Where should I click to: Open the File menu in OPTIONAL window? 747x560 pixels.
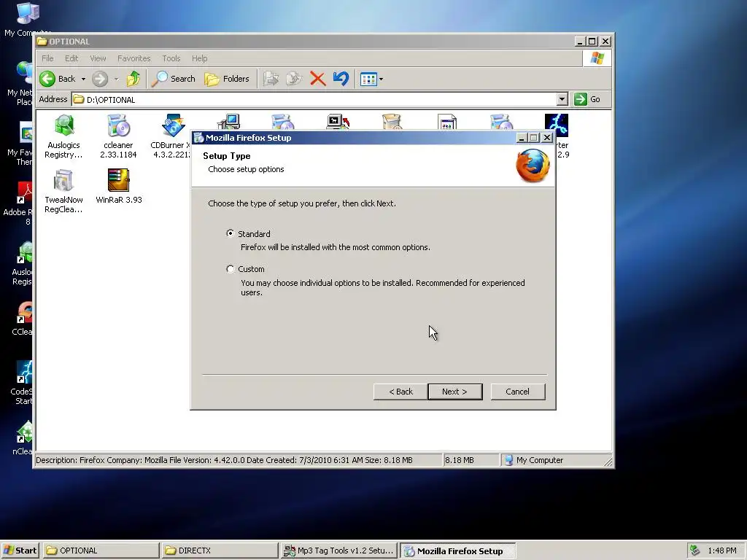tap(47, 58)
